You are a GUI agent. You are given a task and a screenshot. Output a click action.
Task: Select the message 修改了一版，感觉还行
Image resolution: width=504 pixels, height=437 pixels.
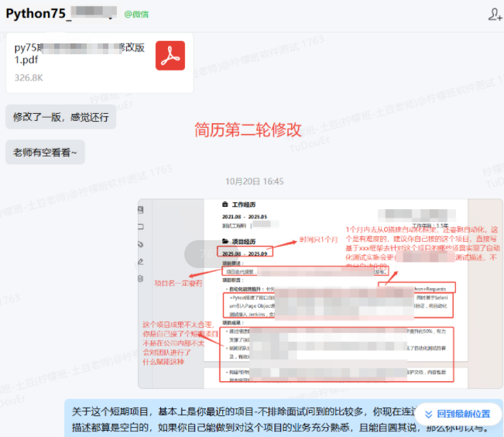point(60,117)
